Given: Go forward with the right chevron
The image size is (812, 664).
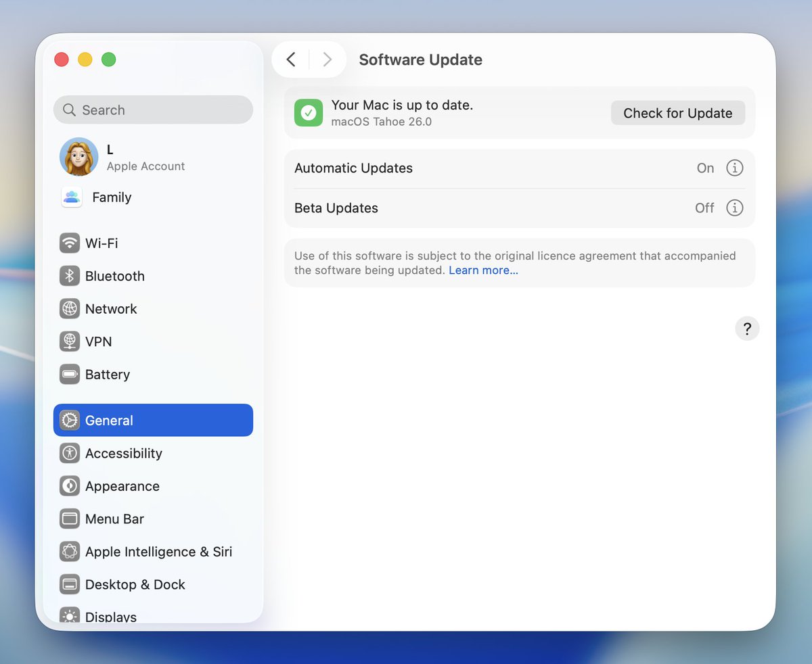Looking at the screenshot, I should pos(328,60).
